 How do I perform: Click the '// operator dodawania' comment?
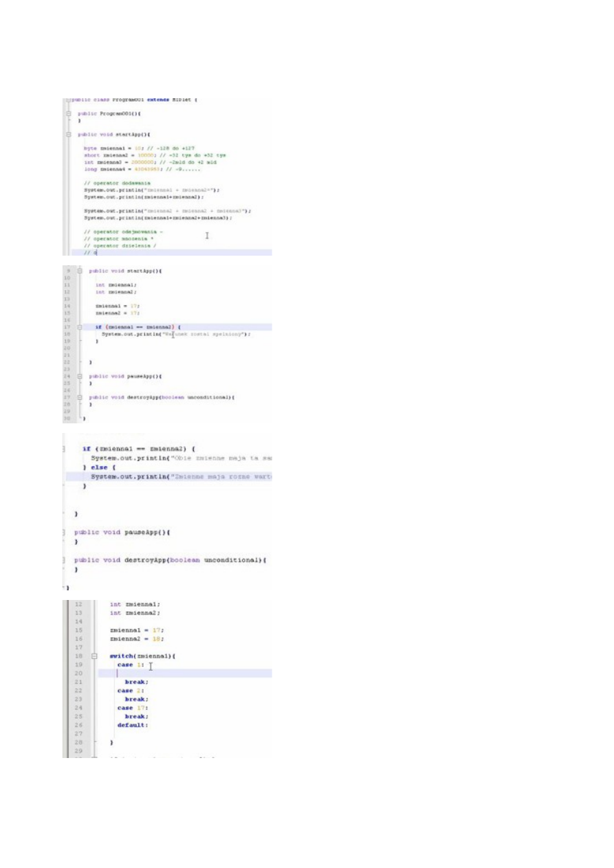113,183
